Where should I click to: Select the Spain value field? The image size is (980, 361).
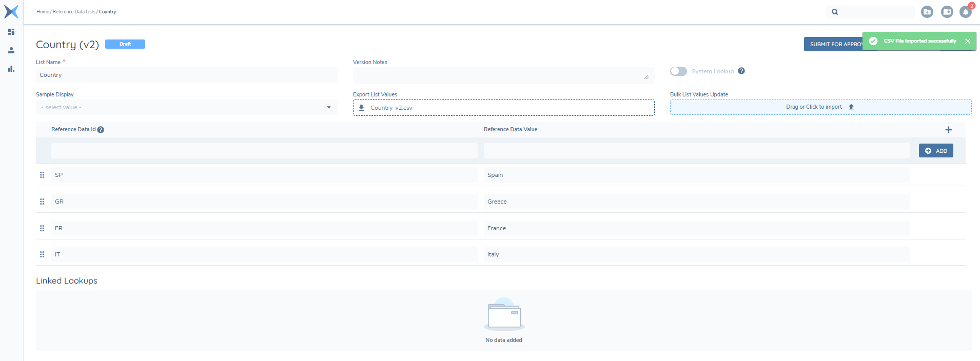697,175
